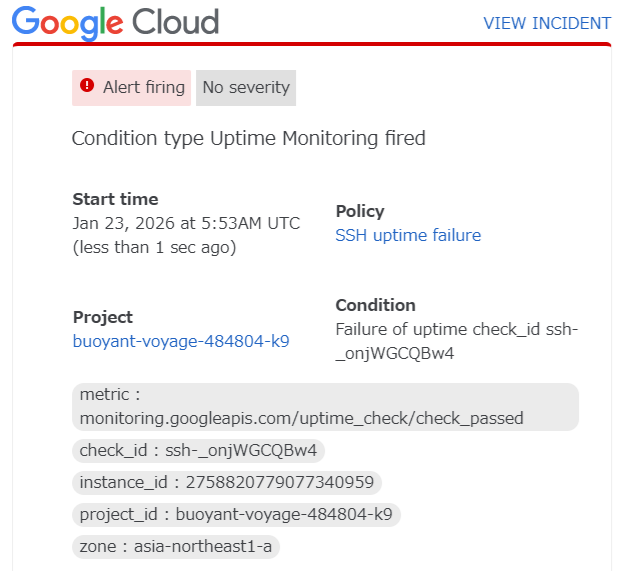Image resolution: width=627 pixels, height=571 pixels.
Task: Click the Uptime Monitoring fired heading
Action: 249,138
